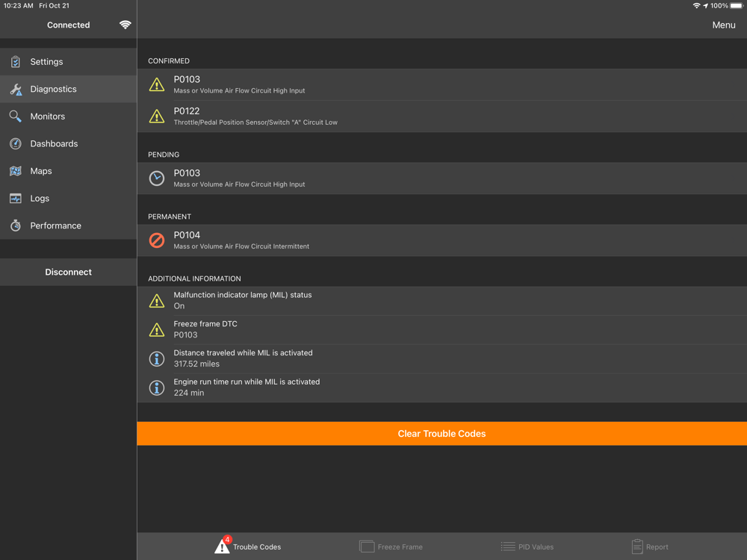Go to Monitors in the sidebar

tap(68, 116)
